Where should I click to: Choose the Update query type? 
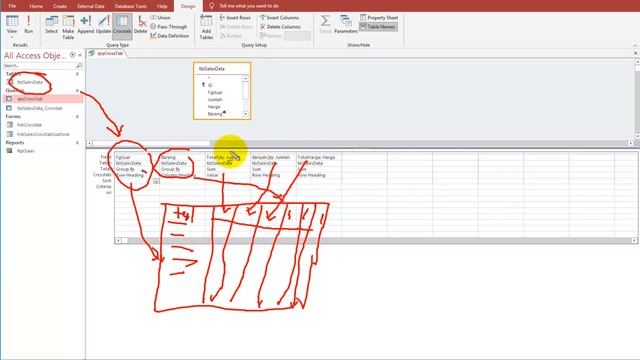coord(103,25)
